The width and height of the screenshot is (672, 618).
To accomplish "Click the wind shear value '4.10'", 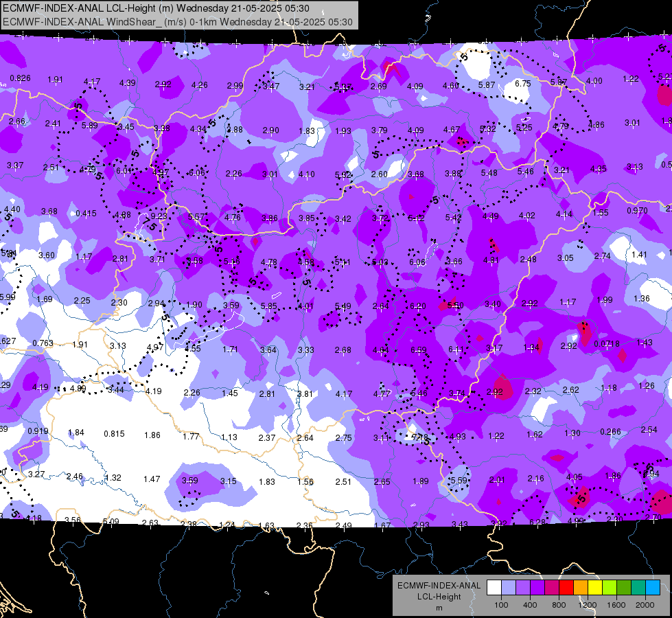I will (306, 174).
